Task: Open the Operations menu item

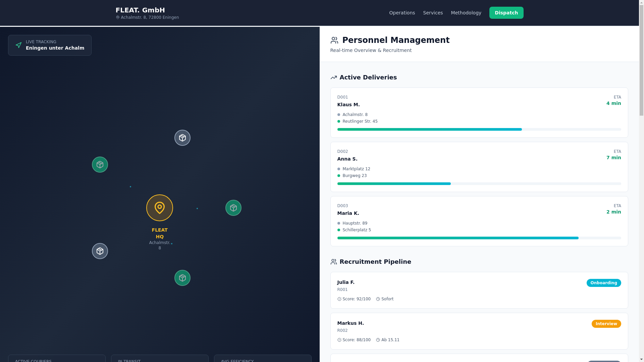Action: [402, 13]
